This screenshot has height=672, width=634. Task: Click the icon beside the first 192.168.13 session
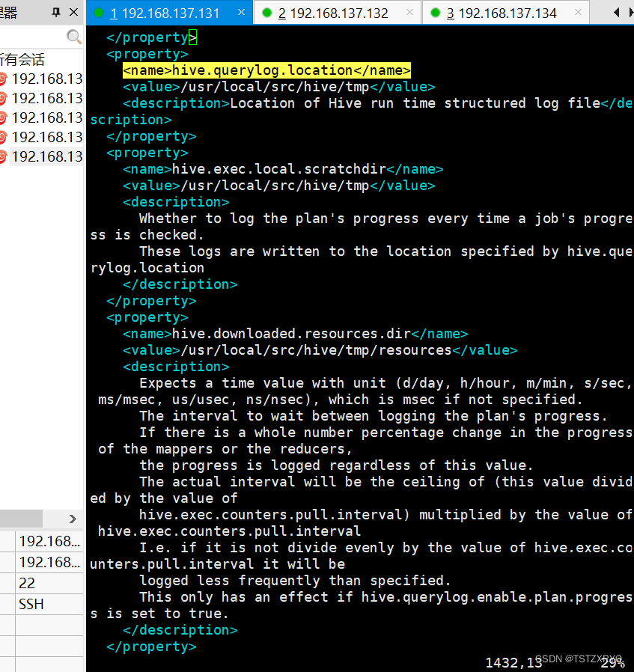pyautogui.click(x=2, y=79)
